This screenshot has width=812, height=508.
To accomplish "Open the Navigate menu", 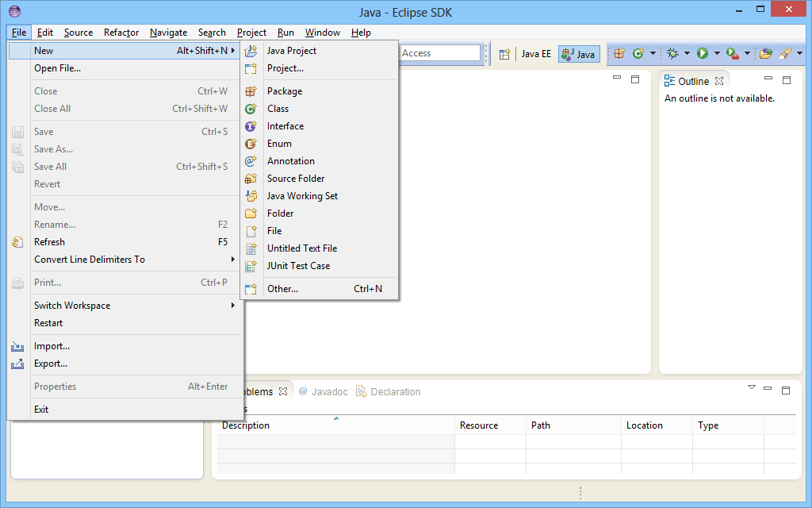I will [x=168, y=32].
